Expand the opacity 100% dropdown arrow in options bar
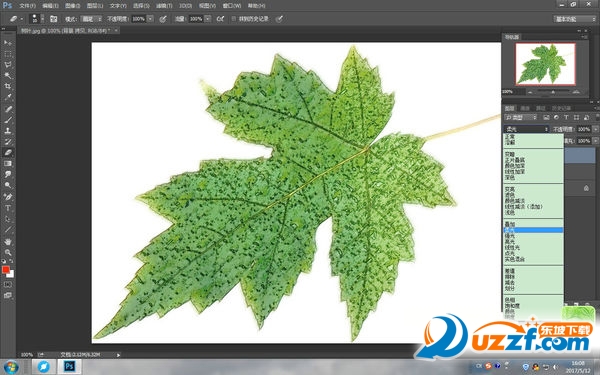This screenshot has width=600, height=375. tap(150, 19)
